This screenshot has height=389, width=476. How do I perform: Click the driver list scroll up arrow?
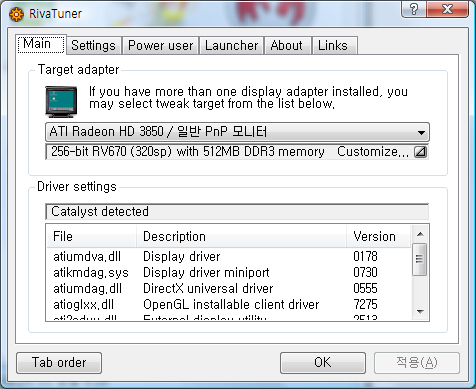coord(420,234)
